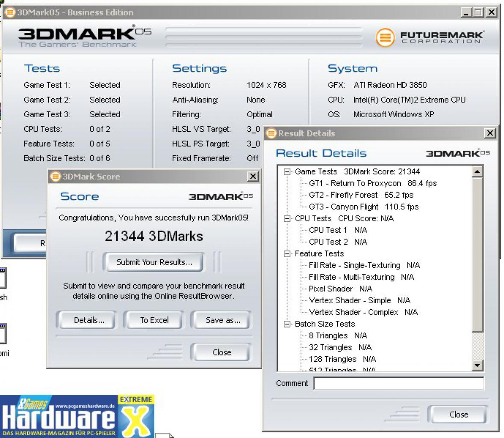Click the 3DMark Score dialog title icon

(x=56, y=177)
